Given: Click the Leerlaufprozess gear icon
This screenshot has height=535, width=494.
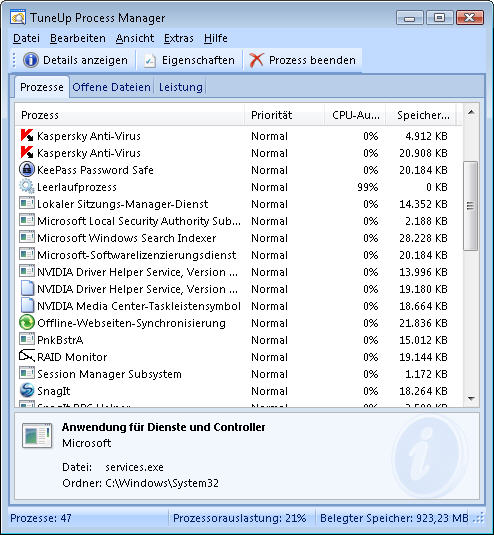Looking at the screenshot, I should coord(27,187).
